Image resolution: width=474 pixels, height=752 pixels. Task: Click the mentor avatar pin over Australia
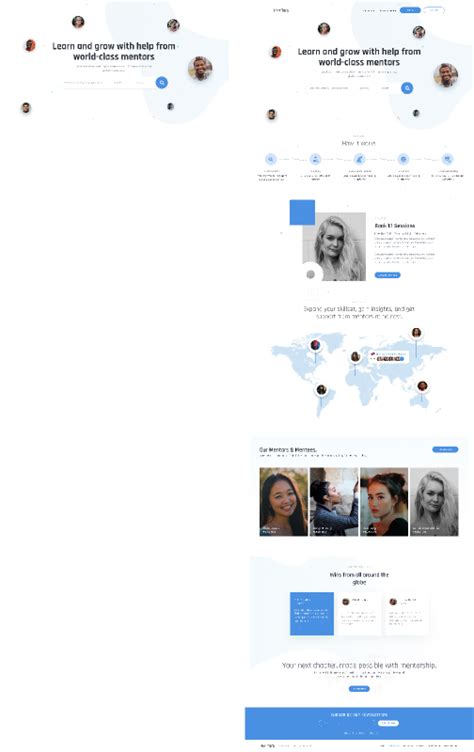[422, 386]
